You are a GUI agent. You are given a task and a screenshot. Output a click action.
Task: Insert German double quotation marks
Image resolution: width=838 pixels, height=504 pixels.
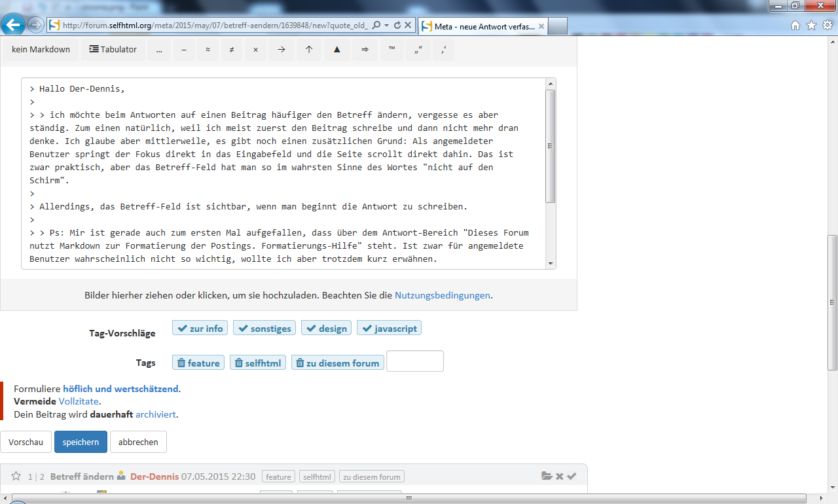418,49
